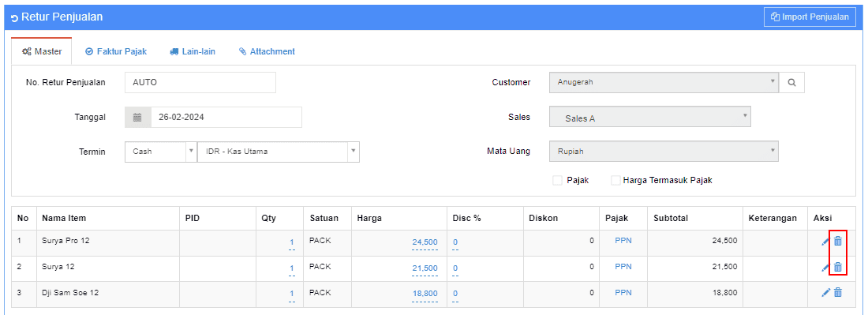Click the edit pencil icon for Surya 12

(825, 268)
